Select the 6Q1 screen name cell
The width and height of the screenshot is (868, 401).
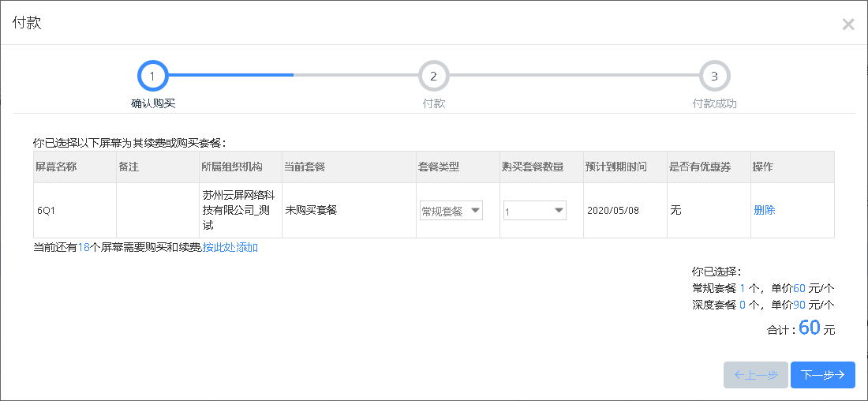[75, 211]
